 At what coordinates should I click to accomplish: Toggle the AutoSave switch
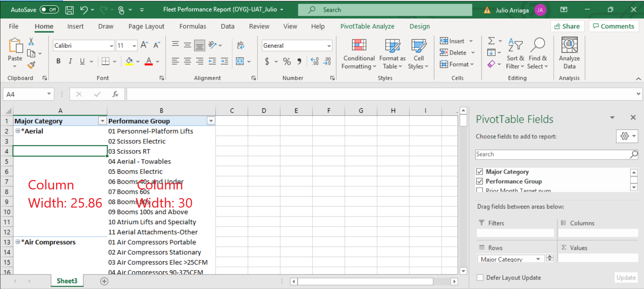pyautogui.click(x=49, y=10)
